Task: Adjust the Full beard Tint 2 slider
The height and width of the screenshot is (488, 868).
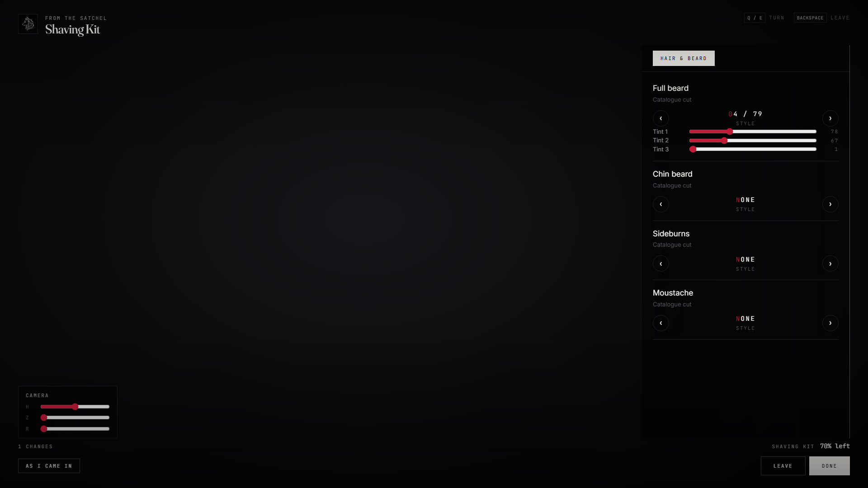Action: pyautogui.click(x=753, y=141)
